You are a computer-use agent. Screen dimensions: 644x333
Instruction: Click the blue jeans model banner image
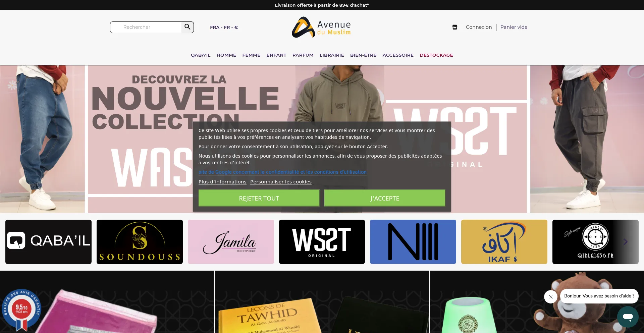coord(42,139)
